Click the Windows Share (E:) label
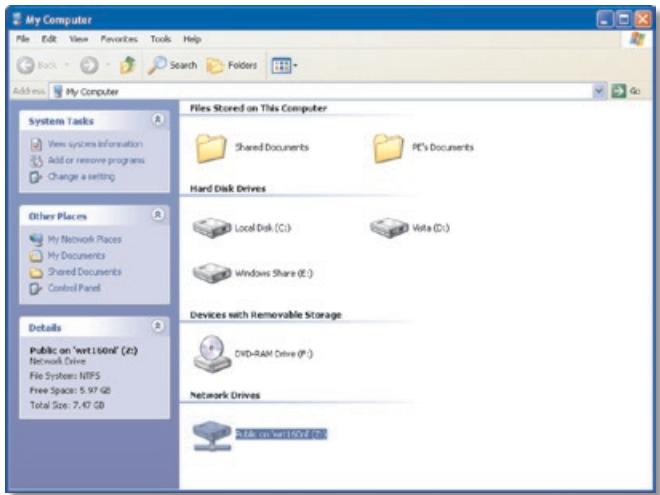660x495 pixels. pyautogui.click(x=274, y=273)
